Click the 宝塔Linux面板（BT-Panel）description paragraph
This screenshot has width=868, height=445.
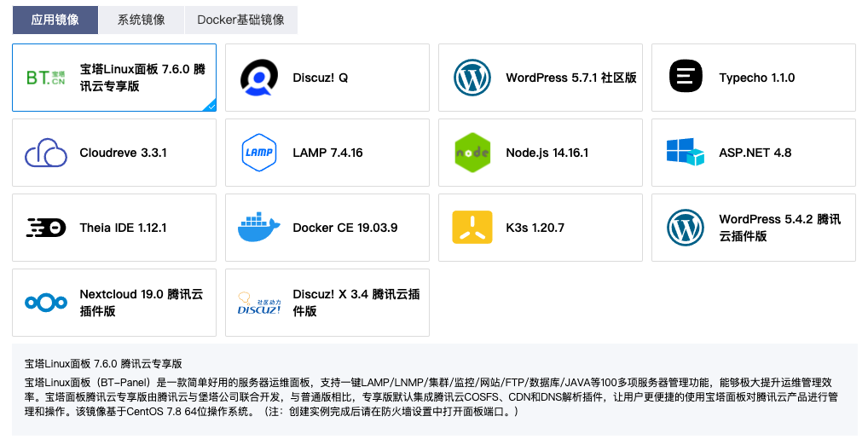click(431, 397)
